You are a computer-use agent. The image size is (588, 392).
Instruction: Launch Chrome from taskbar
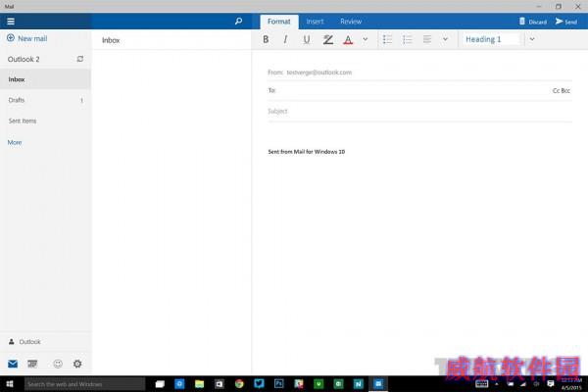[x=239, y=384]
